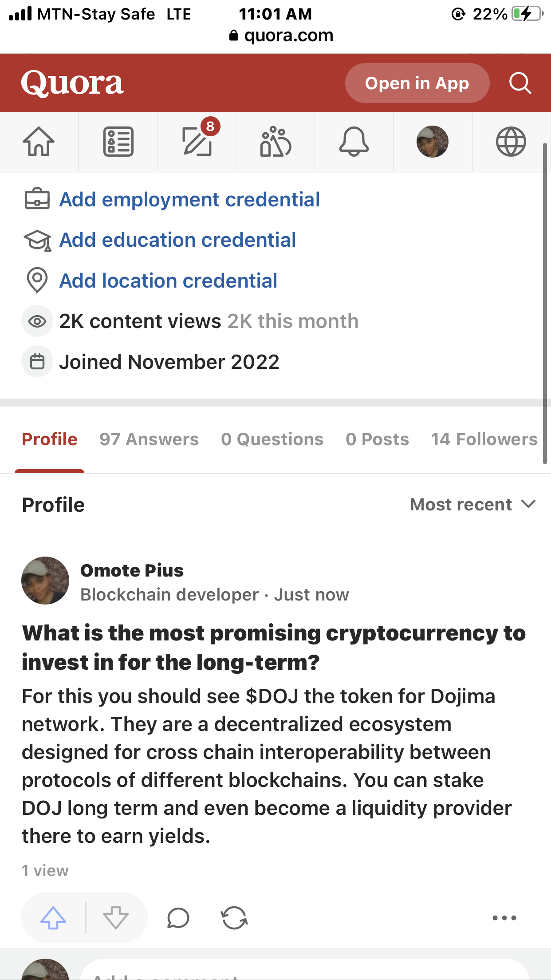The height and width of the screenshot is (980, 551).
Task: Tap the search magnifier icon
Action: coord(520,83)
